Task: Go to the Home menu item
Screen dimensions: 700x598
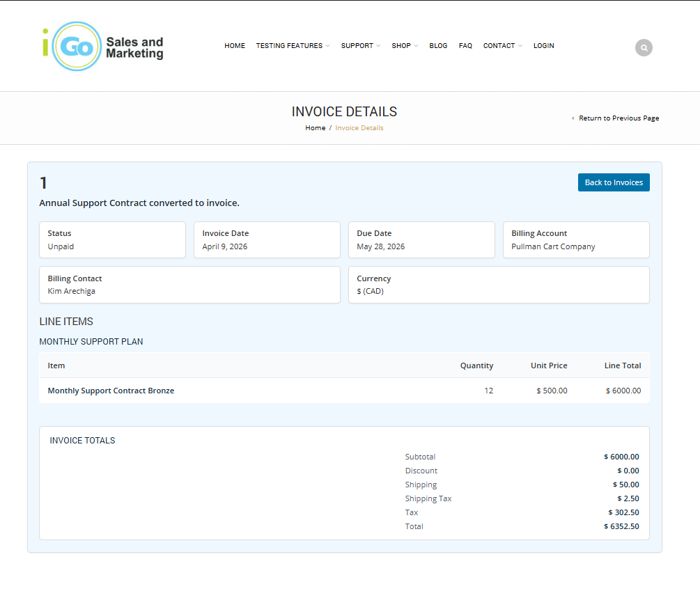Action: (235, 46)
